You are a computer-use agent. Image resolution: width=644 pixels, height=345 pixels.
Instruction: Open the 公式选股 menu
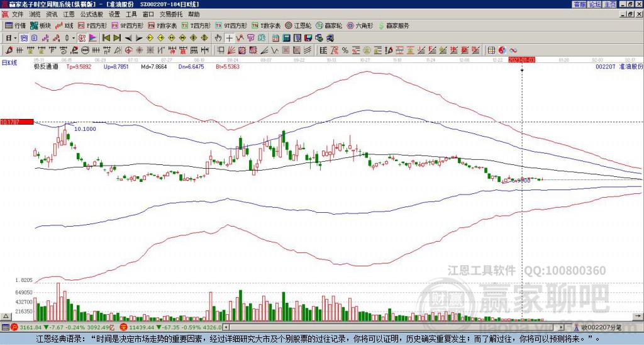[91, 14]
